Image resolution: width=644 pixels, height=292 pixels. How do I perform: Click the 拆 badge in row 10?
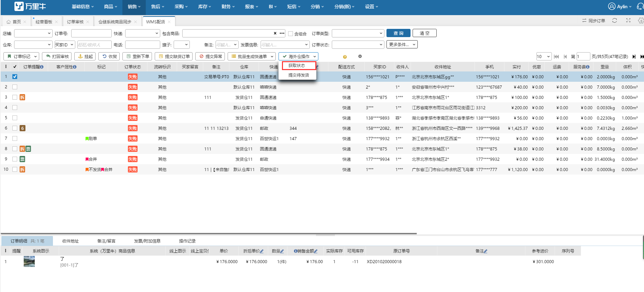22,169
